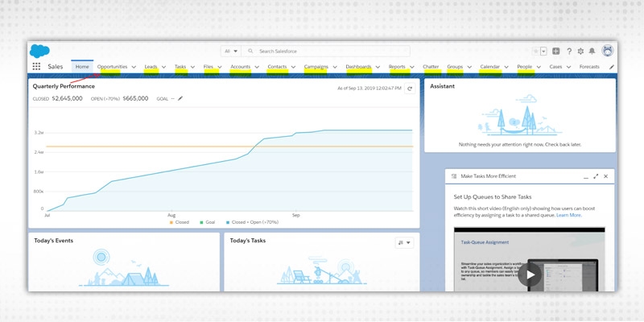Image resolution: width=644 pixels, height=322 pixels.
Task: Edit the goal pencil icon
Action: point(180,98)
